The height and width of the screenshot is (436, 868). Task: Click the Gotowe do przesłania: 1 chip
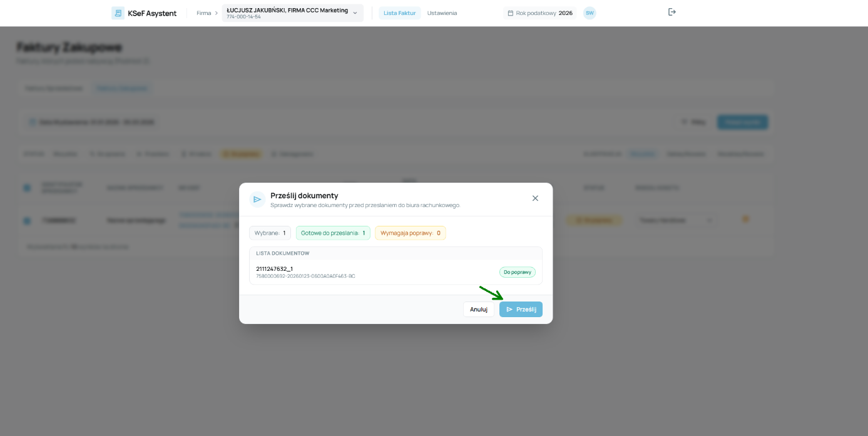click(333, 233)
